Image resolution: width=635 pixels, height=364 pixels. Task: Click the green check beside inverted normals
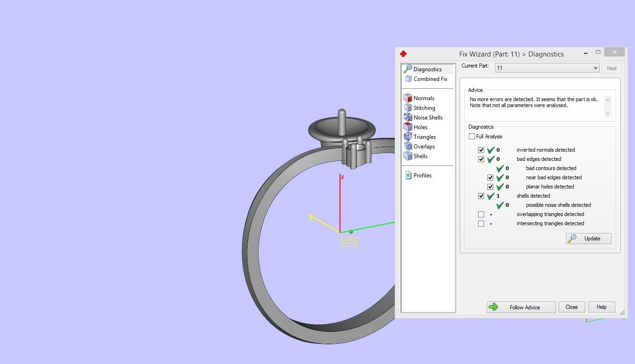(491, 150)
